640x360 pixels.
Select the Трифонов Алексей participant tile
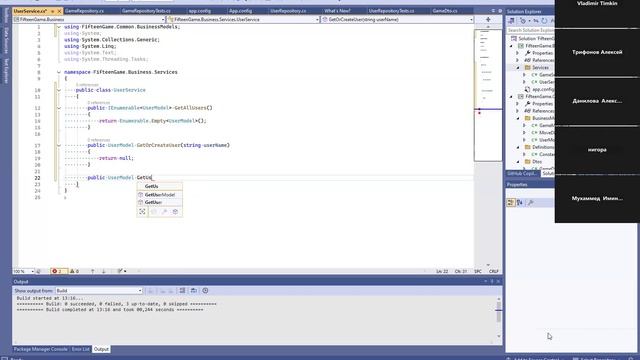(x=597, y=52)
